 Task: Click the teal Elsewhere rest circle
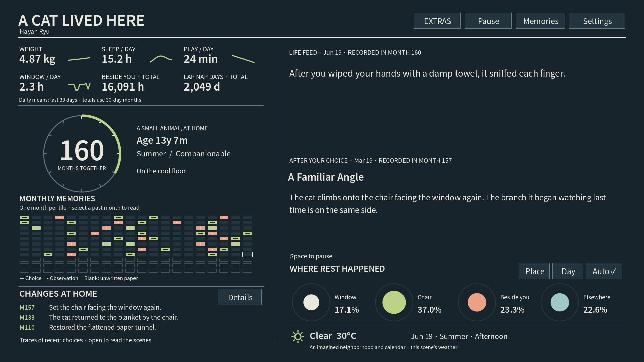[560, 302]
